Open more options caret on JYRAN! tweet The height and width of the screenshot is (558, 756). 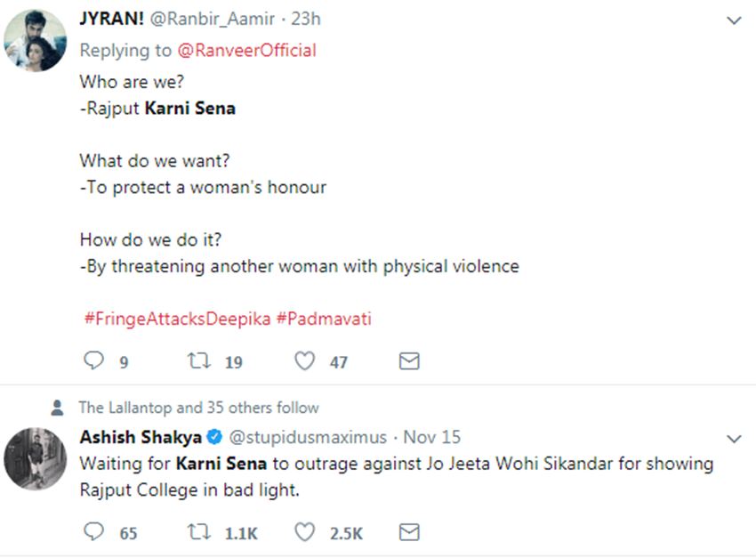[x=734, y=20]
